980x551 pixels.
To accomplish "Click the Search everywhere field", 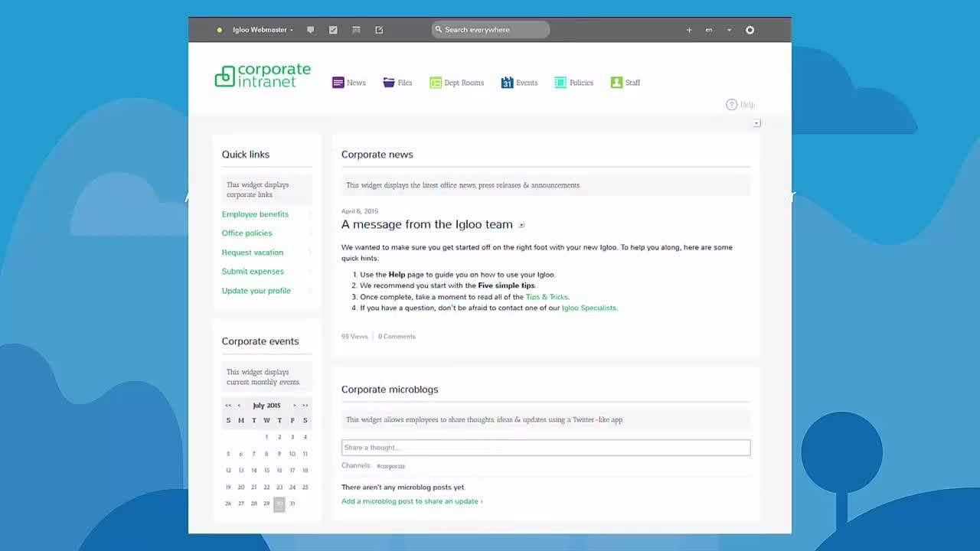I will [491, 30].
